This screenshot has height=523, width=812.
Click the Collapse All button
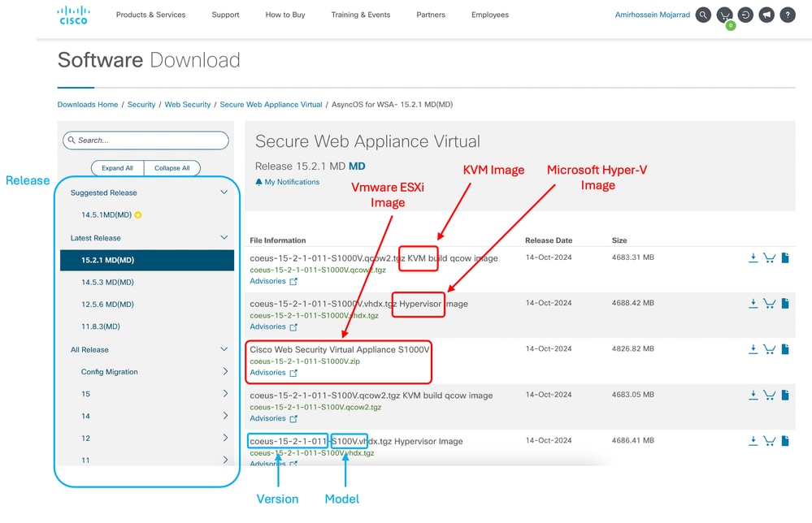click(x=172, y=168)
